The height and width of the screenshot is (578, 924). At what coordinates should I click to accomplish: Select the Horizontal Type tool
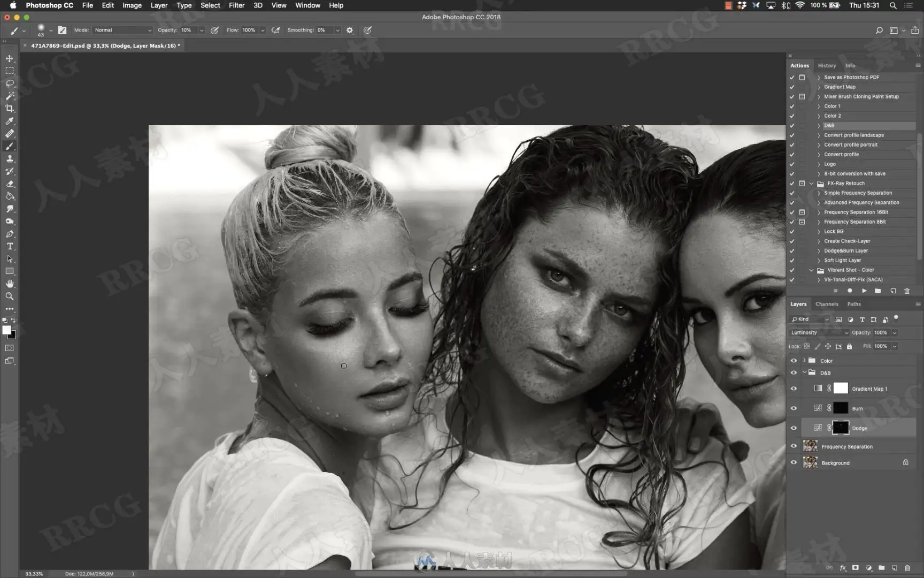pos(10,247)
